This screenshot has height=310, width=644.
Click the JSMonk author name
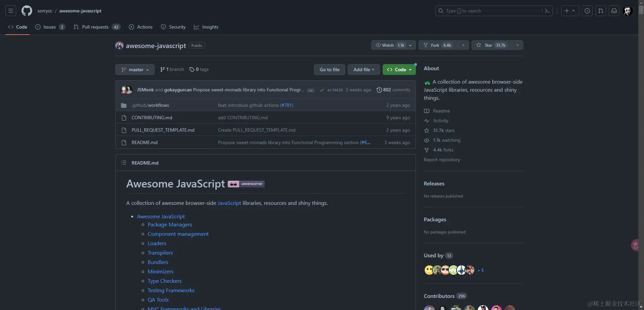point(145,90)
